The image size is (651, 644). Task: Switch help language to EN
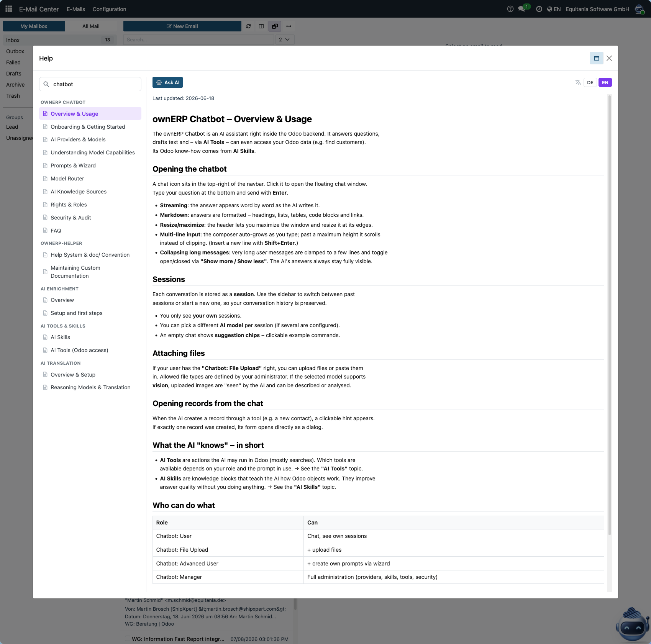[x=605, y=82]
